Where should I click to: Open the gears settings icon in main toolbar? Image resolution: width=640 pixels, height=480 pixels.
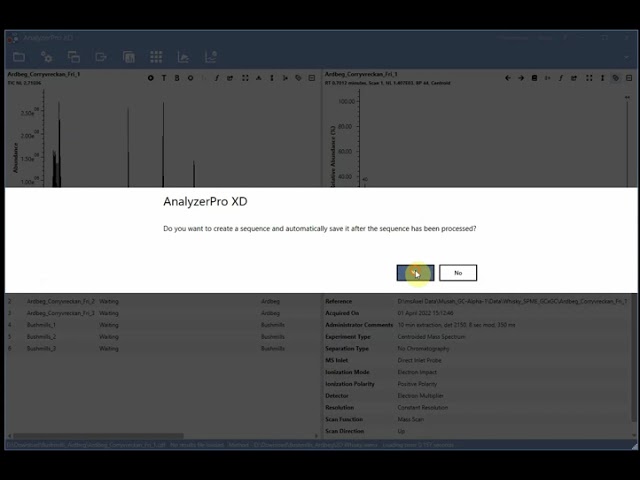(x=47, y=57)
